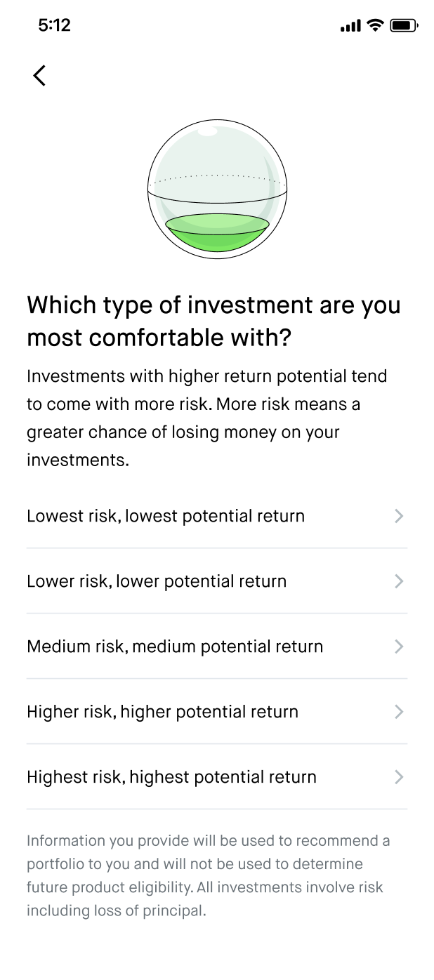Select Lower risk, lower potential return
The height and width of the screenshot is (980, 434).
tap(217, 581)
